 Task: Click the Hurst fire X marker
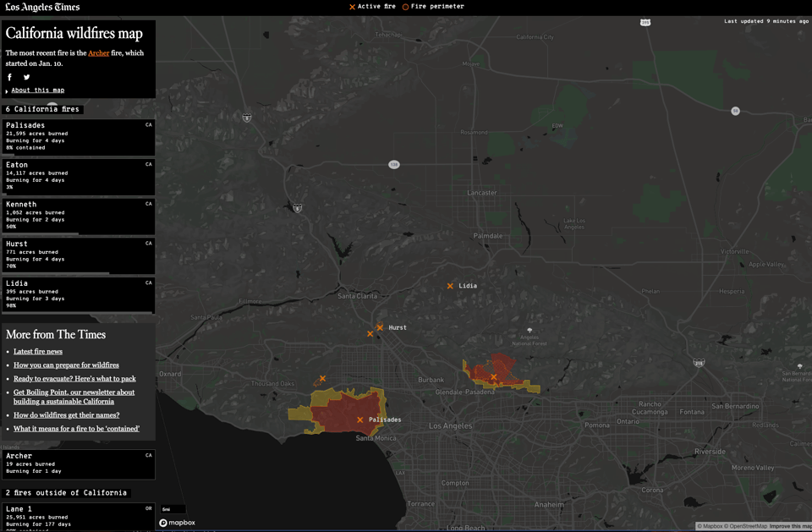pyautogui.click(x=380, y=327)
